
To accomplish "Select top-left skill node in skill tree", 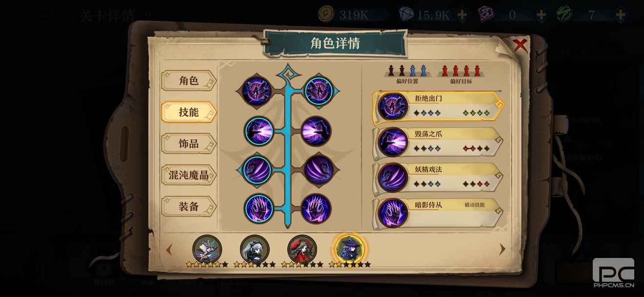I will 258,91.
